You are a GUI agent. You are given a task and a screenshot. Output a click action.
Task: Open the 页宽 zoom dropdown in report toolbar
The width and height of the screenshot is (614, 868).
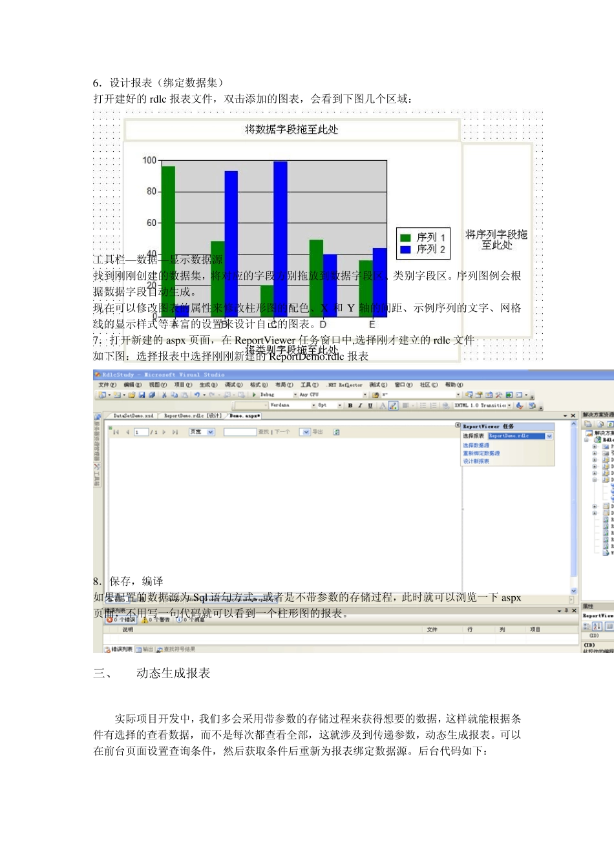coord(202,432)
